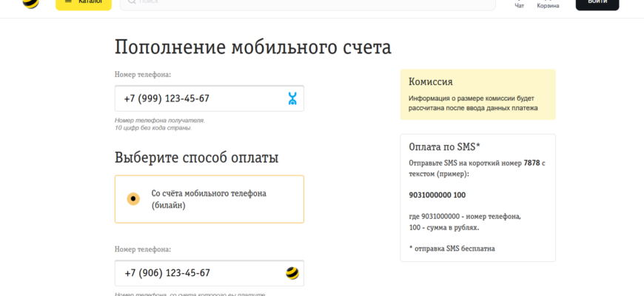
Task: Open the yellow Каталог button
Action: tap(84, 3)
